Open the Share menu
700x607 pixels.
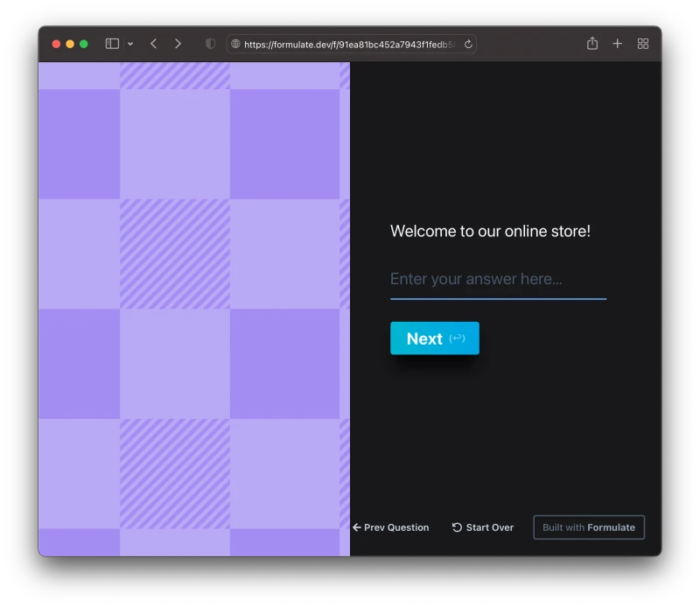click(x=592, y=44)
